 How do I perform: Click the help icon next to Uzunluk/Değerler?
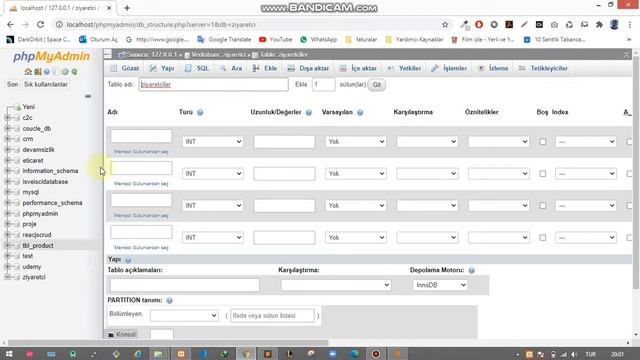tap(309, 112)
